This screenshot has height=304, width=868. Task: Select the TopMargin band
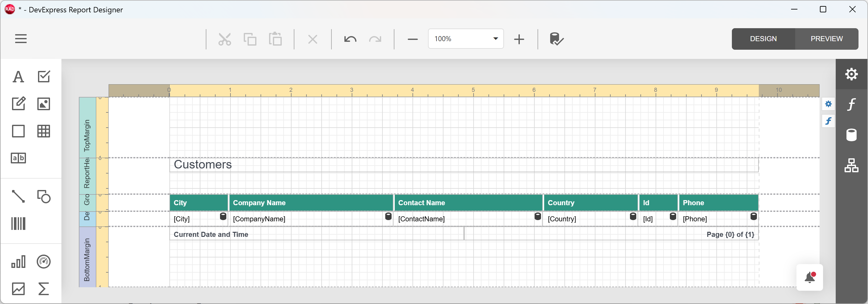(x=87, y=128)
